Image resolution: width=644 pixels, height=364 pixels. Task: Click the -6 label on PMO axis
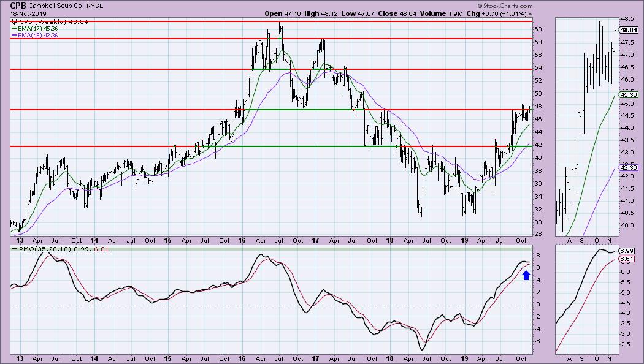539,341
